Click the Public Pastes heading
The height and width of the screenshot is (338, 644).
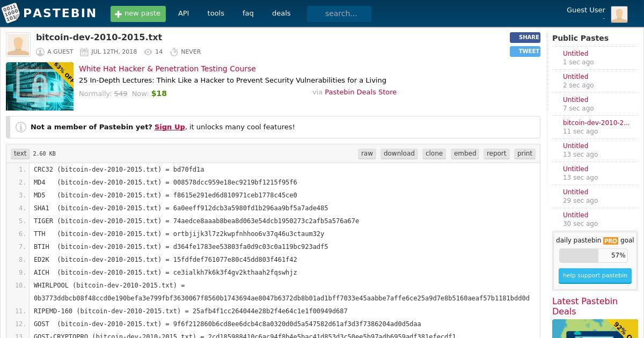(x=580, y=38)
